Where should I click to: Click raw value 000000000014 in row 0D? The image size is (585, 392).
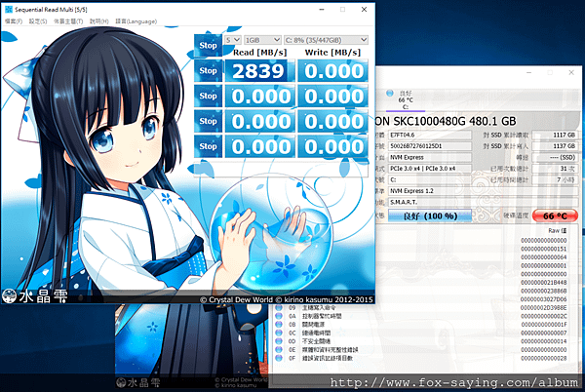coord(544,341)
